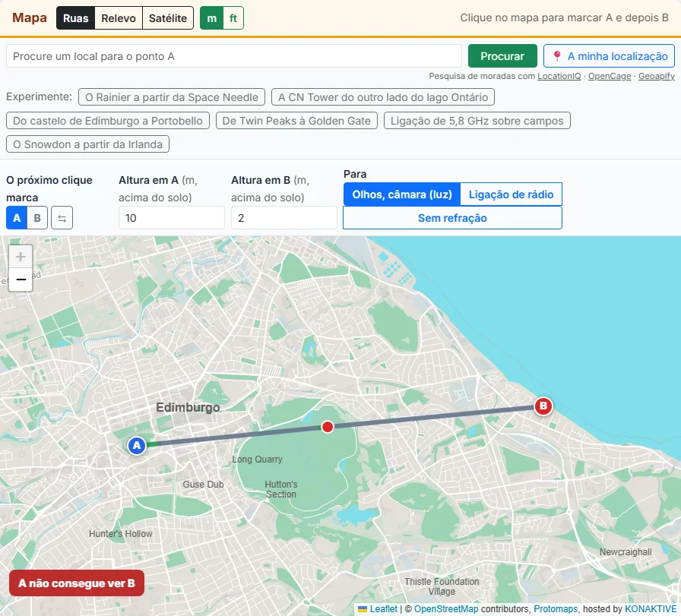Switch to Relevo map layer
Image resolution: width=681 pixels, height=616 pixels.
click(x=119, y=18)
